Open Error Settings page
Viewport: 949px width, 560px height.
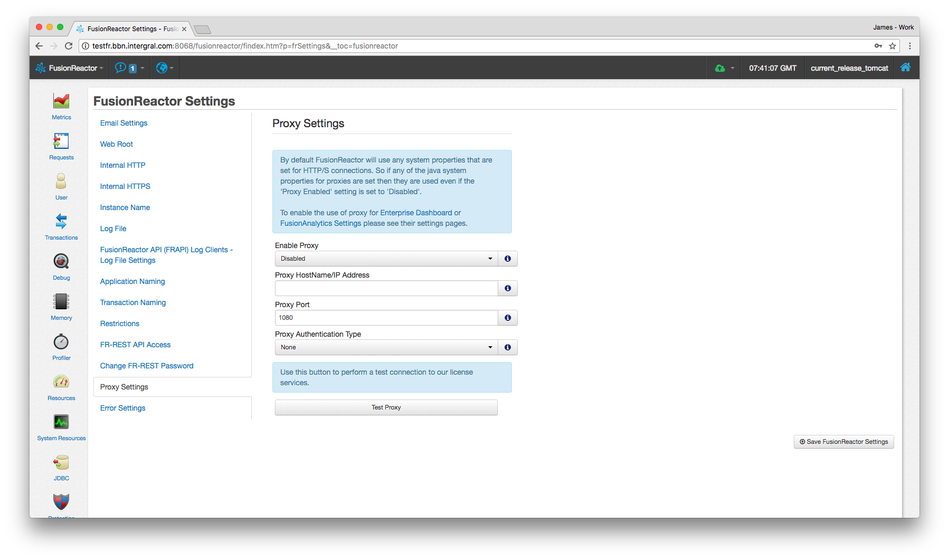122,408
